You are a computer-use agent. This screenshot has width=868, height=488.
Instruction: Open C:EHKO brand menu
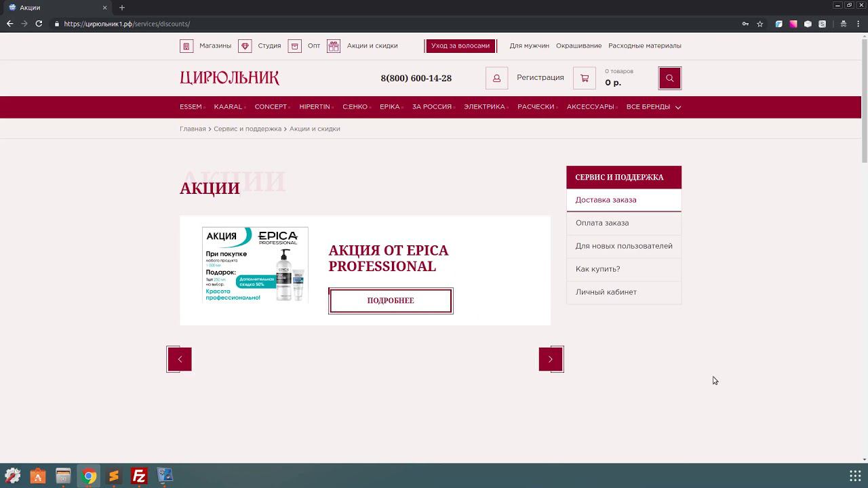click(x=355, y=107)
